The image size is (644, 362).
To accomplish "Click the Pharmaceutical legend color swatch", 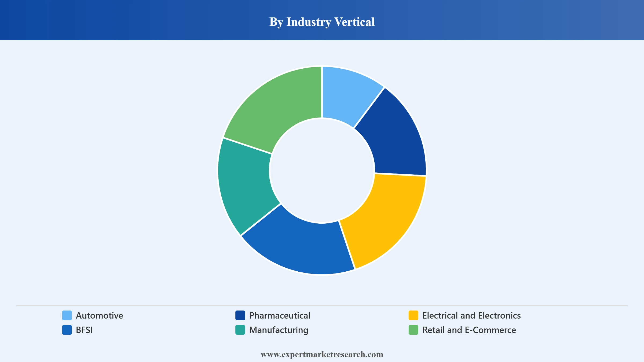I will click(x=240, y=315).
